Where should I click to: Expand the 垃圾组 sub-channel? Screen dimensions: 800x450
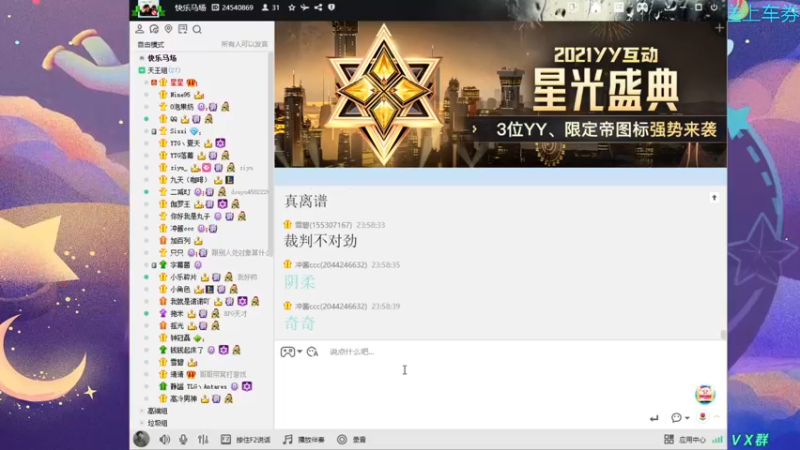(142, 423)
